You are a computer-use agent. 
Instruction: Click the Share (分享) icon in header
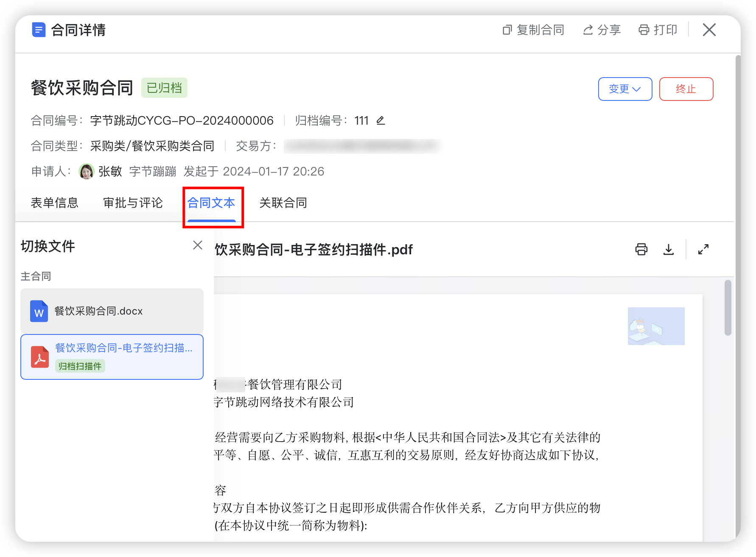tap(588, 30)
